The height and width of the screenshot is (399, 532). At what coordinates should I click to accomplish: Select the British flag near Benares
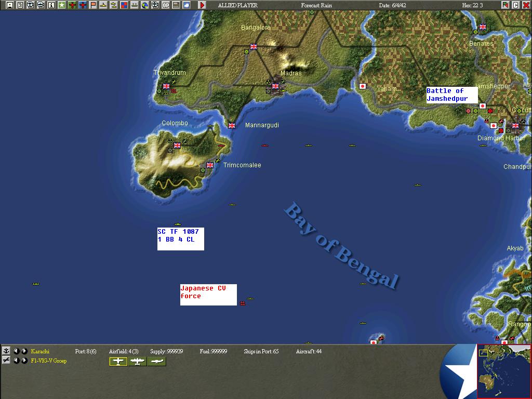[x=483, y=27]
